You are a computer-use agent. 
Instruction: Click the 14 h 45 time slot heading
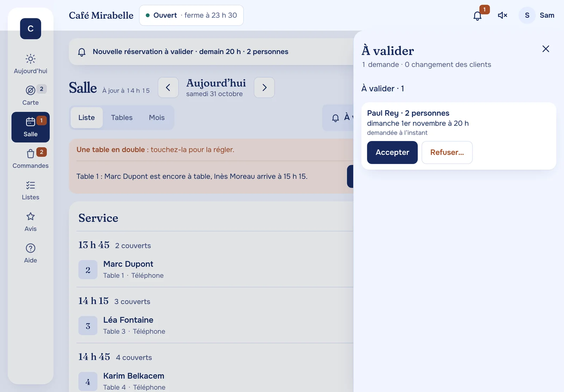[x=94, y=357]
